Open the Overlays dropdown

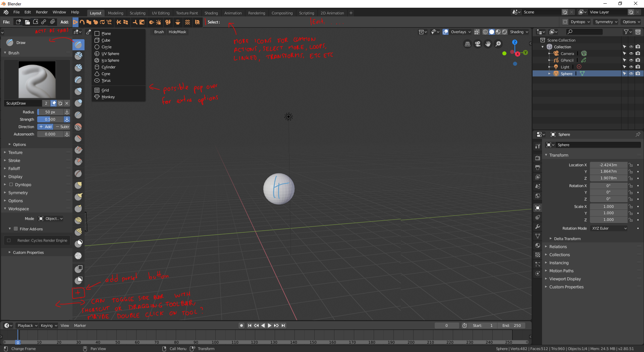click(461, 32)
